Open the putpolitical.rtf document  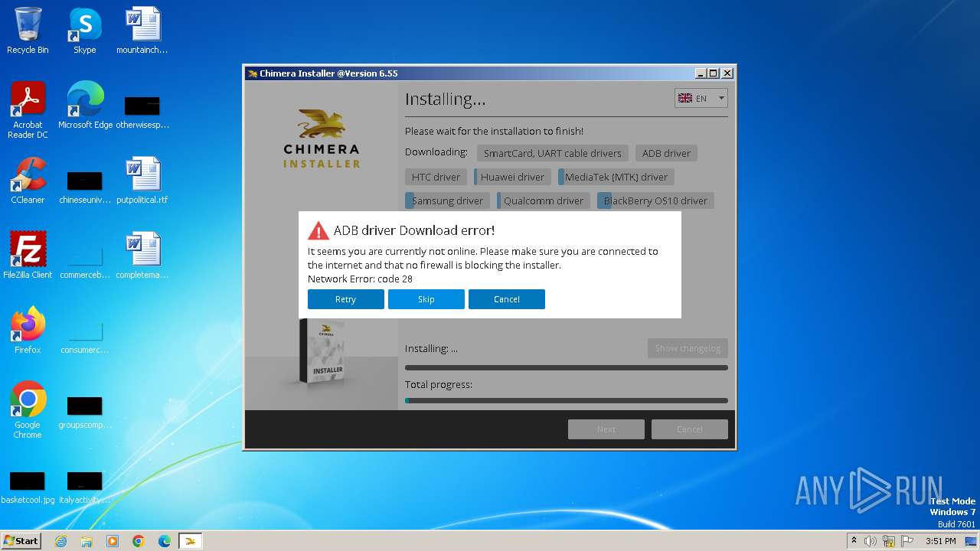point(142,181)
